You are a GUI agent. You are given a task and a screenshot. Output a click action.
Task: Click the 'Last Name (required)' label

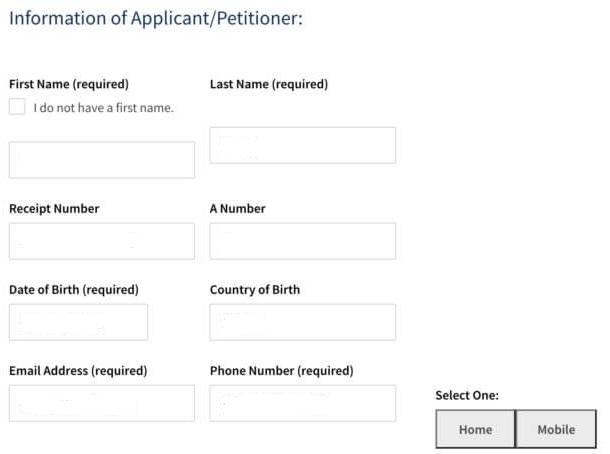(x=269, y=84)
